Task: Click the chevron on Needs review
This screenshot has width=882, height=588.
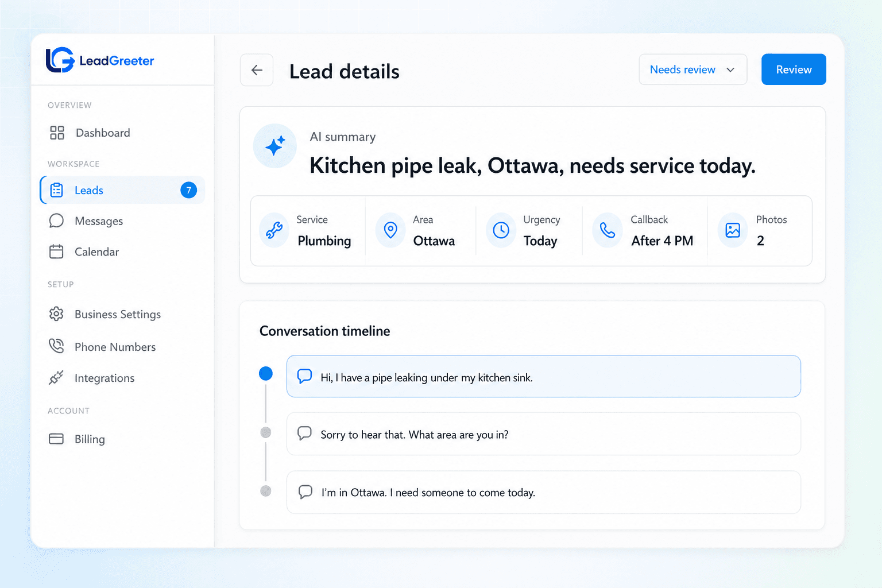Action: click(x=730, y=70)
